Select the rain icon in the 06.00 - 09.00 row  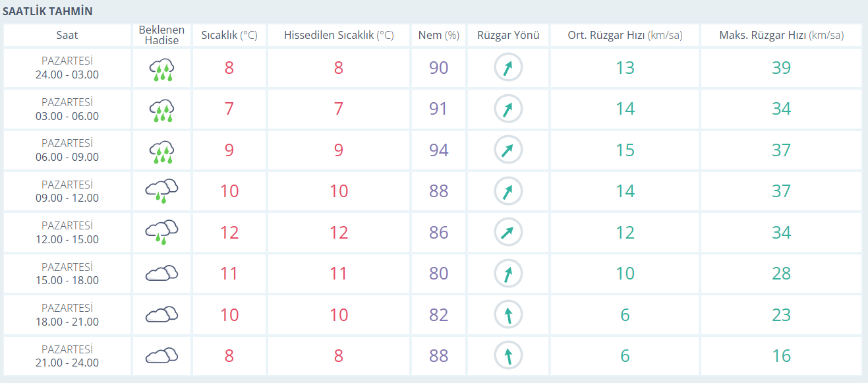tap(161, 151)
